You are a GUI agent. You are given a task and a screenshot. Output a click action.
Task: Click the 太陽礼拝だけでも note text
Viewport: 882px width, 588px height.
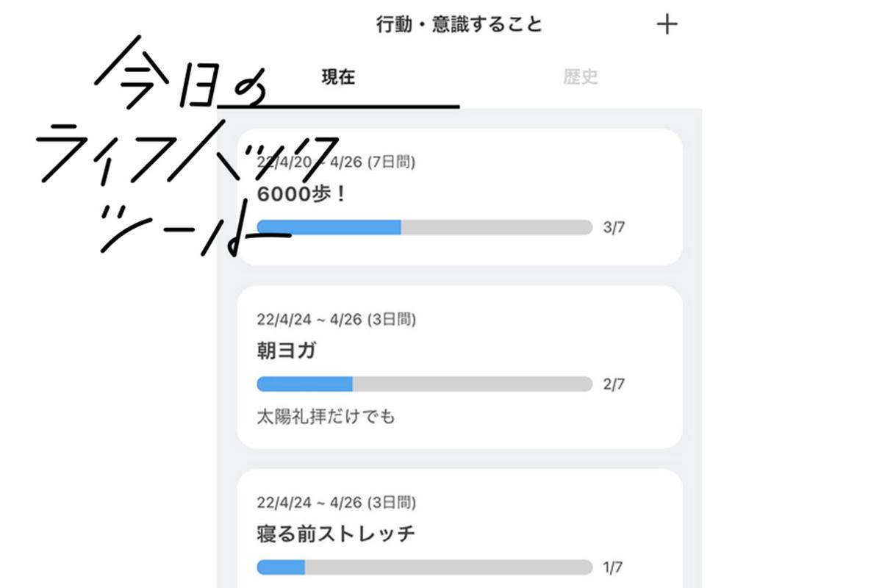click(x=326, y=417)
